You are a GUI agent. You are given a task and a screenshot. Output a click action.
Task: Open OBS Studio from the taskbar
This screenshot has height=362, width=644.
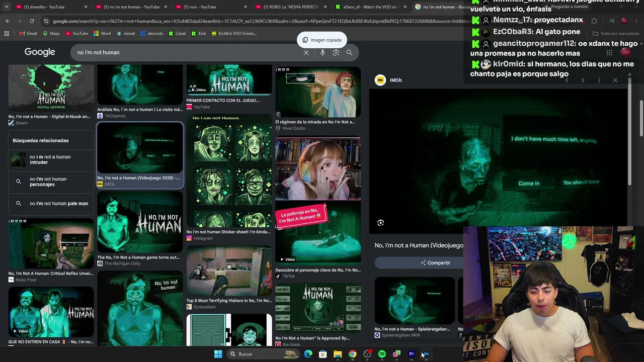pos(367,354)
